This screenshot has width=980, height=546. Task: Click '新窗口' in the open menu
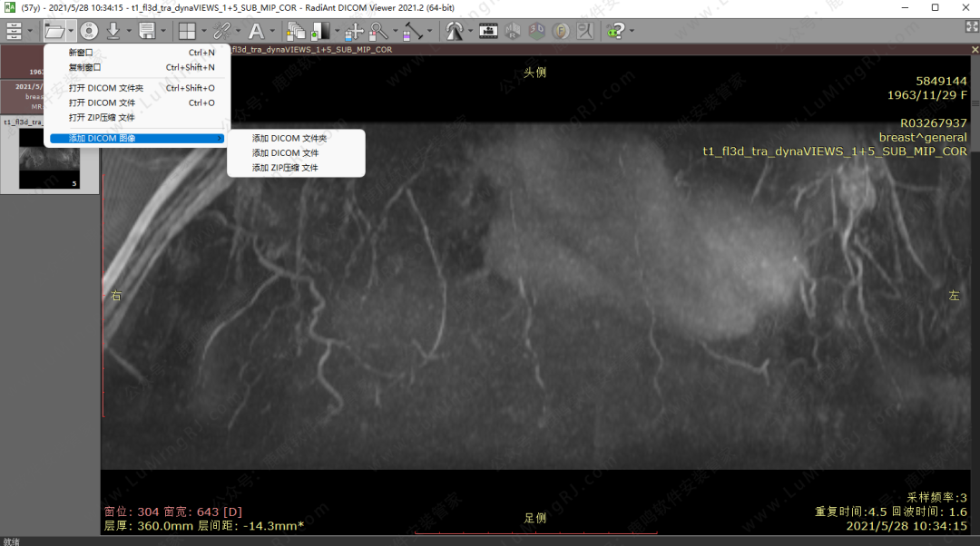[81, 53]
